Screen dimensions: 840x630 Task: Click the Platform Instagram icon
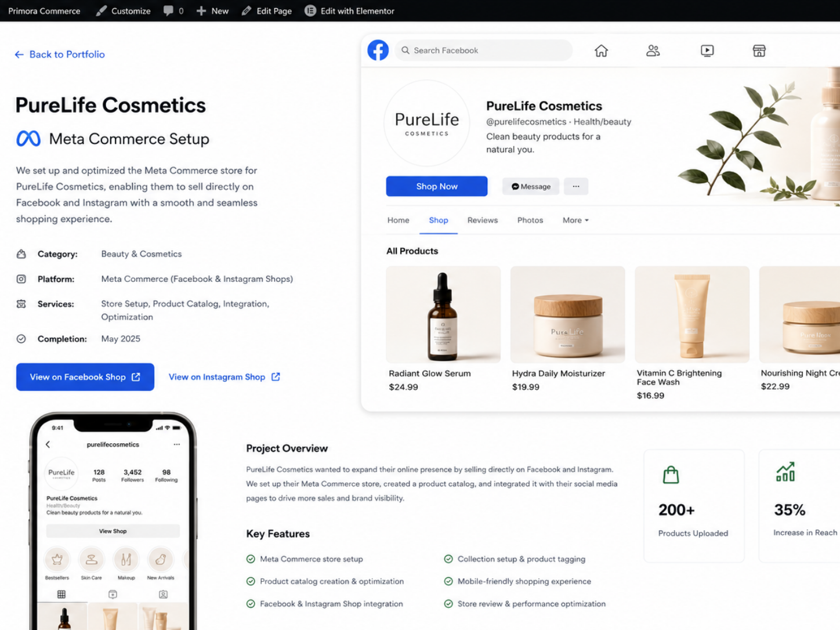pyautogui.click(x=21, y=279)
